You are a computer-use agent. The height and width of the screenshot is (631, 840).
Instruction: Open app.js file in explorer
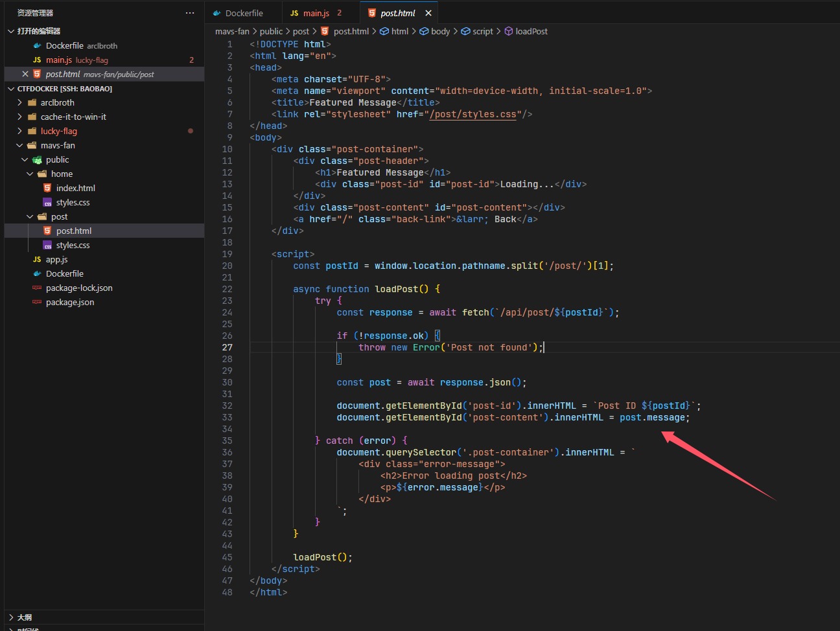click(x=56, y=259)
